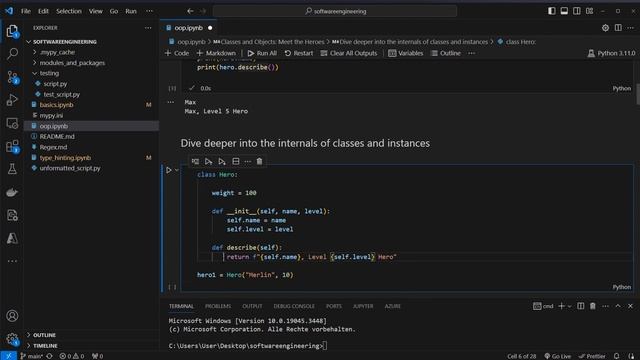Execute cell and below from cell toolbar
This screenshot has width=640, height=360.
pos(222,161)
